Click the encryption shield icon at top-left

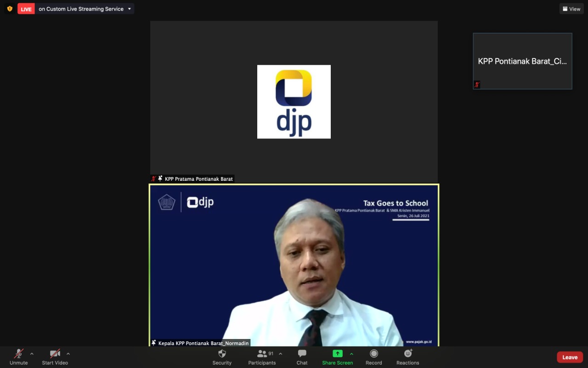click(x=10, y=9)
